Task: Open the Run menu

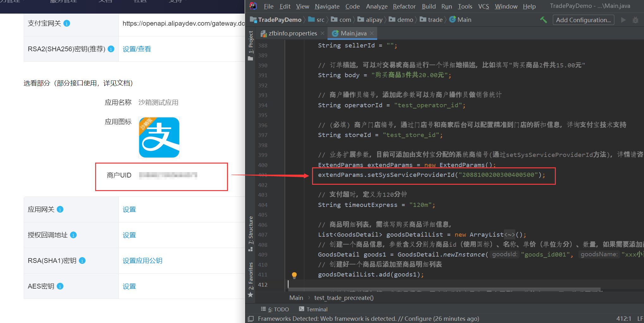Action: [446, 6]
